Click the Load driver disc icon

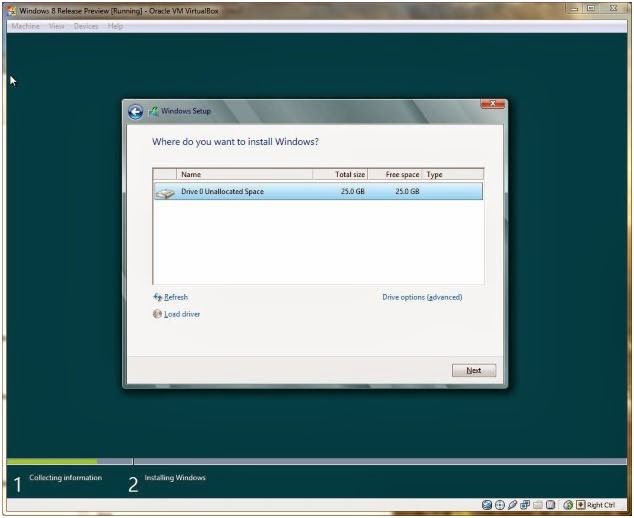pyautogui.click(x=157, y=314)
